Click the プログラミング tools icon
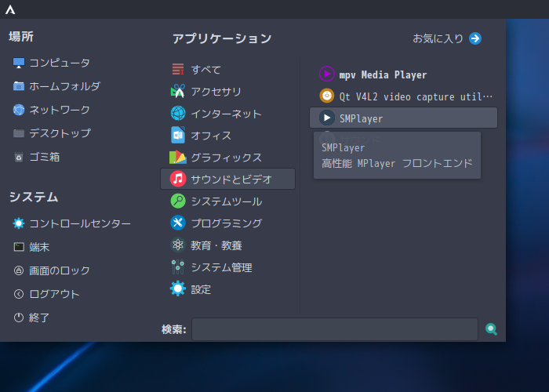This screenshot has height=392, width=549. 178,223
